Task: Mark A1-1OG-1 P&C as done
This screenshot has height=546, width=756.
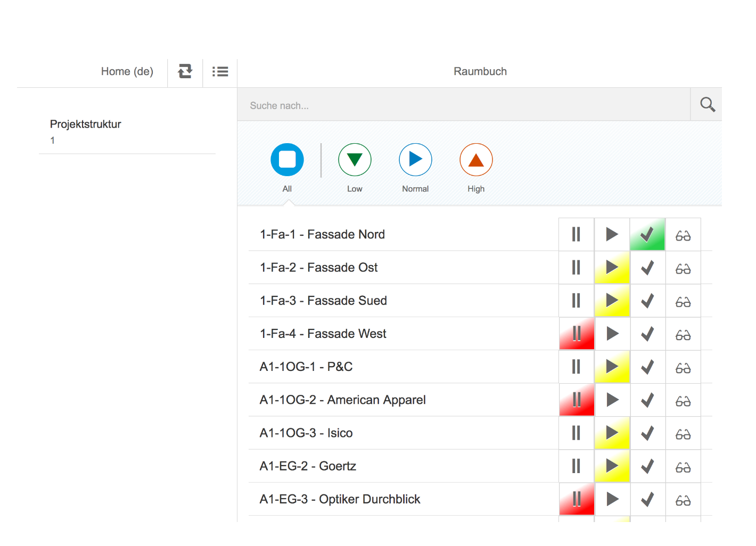Action: point(647,367)
